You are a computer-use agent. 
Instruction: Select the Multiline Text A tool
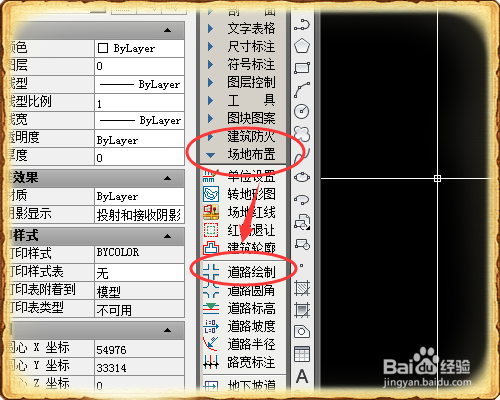(302, 377)
